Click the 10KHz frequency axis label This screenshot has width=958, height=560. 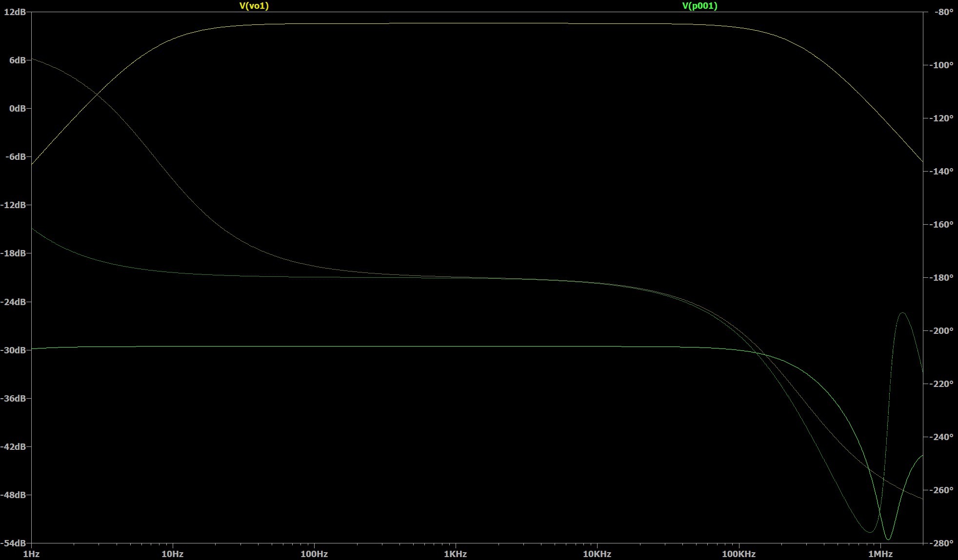(x=597, y=554)
